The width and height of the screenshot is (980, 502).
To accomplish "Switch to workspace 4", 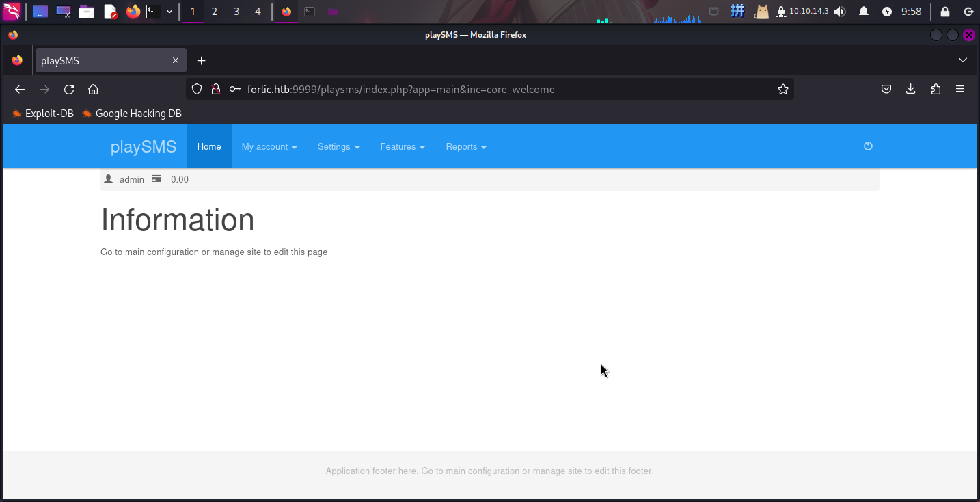I will (x=258, y=12).
